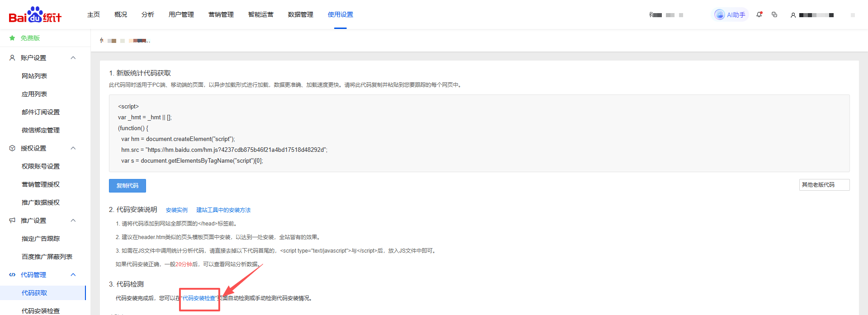Screen dimensions: 868x315
Task: Select 网站列表 in the sidebar
Action: click(34, 76)
